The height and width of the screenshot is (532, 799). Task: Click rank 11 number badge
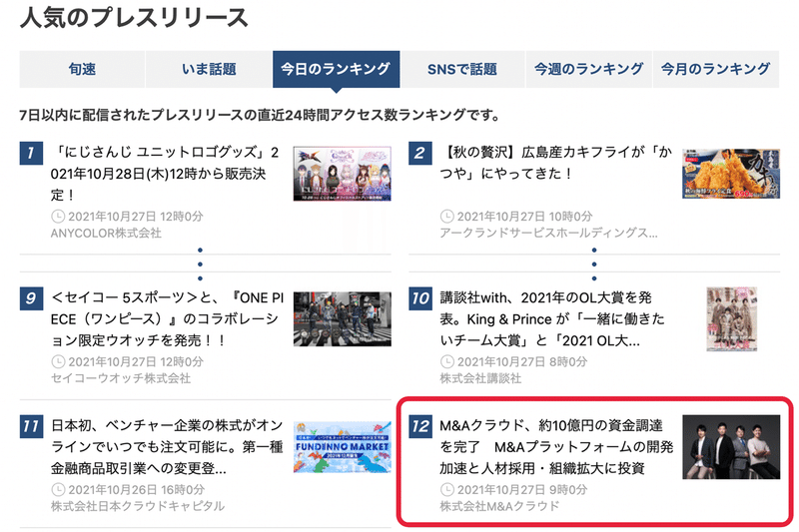coord(31,426)
